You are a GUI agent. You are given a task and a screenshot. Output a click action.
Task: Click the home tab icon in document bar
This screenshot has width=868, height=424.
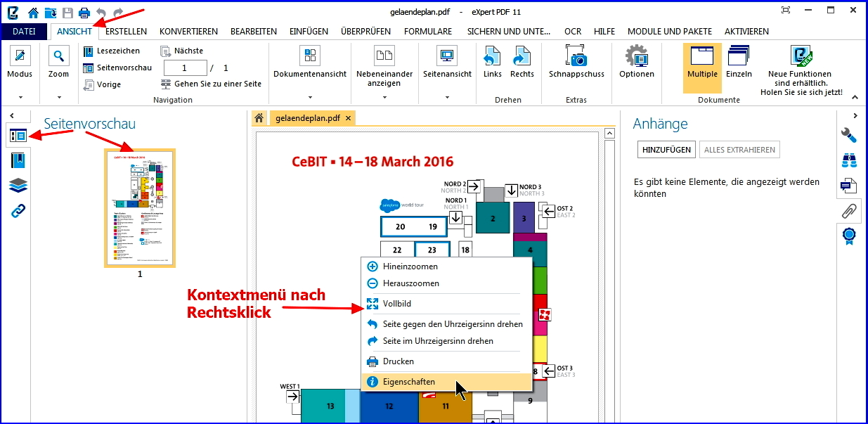[x=259, y=118]
